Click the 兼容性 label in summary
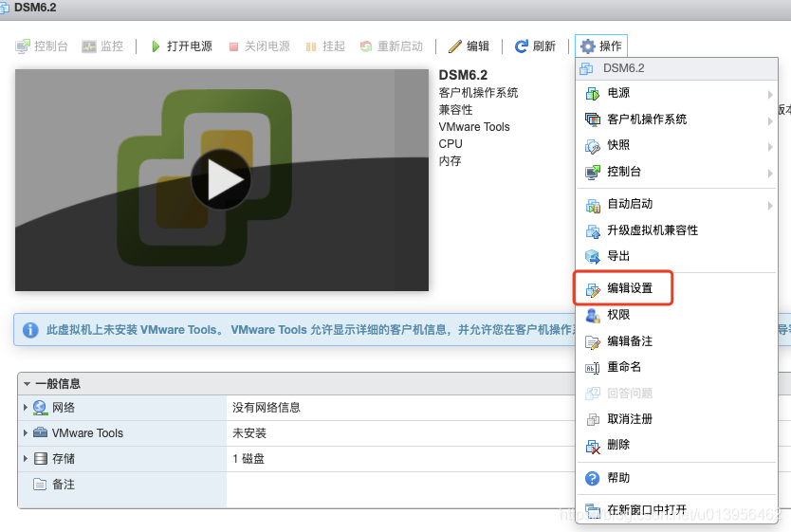This screenshot has width=791, height=532. (455, 110)
